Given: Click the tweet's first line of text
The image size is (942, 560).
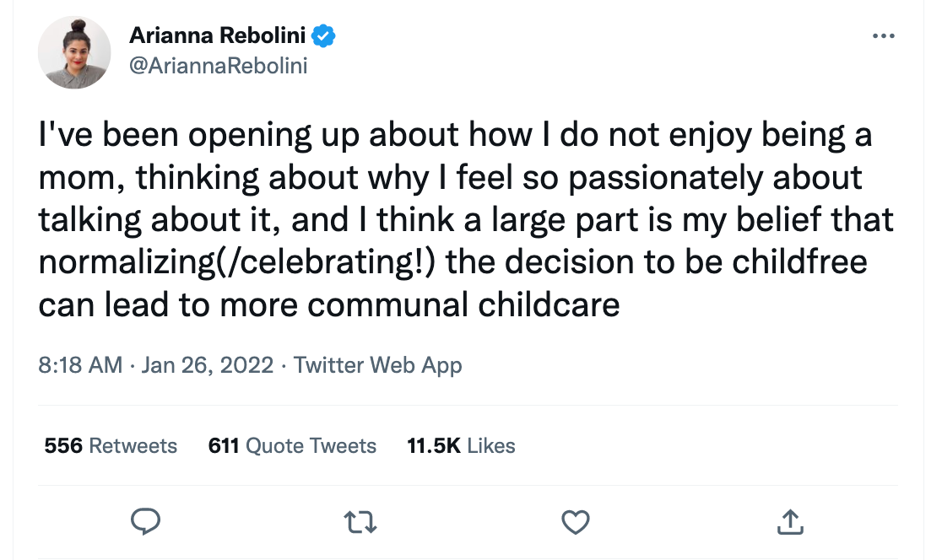Looking at the screenshot, I should [x=455, y=137].
